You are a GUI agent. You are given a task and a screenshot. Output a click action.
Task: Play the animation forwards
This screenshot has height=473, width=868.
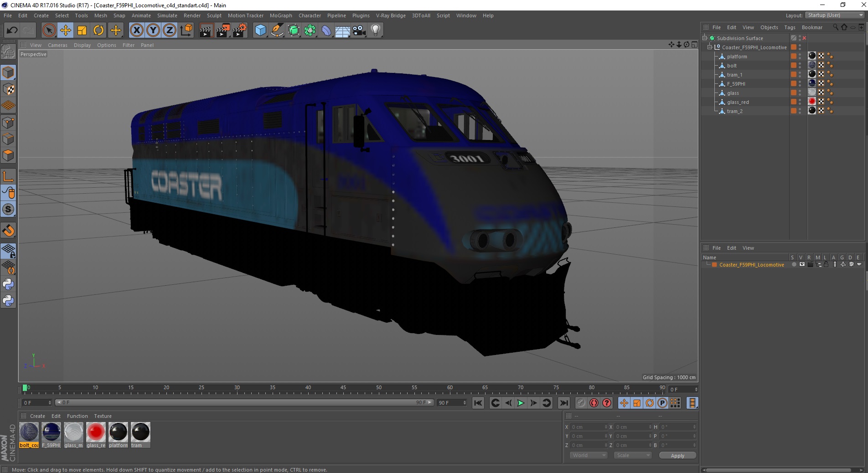(521, 403)
